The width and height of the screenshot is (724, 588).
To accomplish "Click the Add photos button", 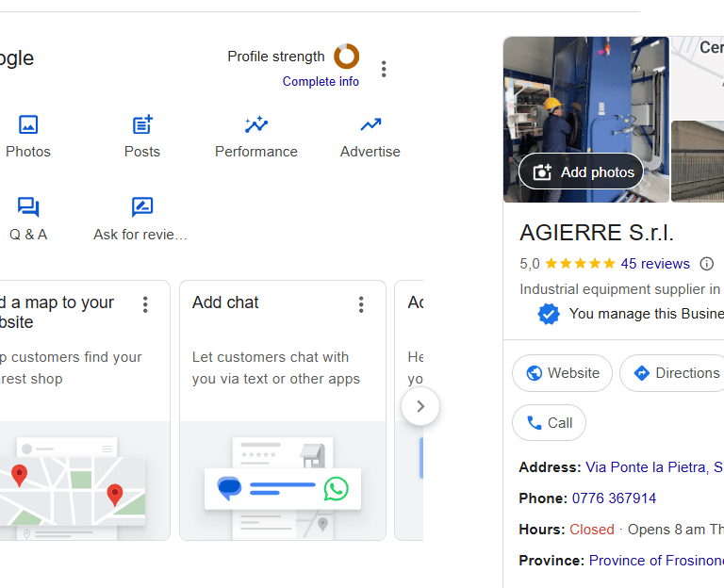I will coord(582,171).
